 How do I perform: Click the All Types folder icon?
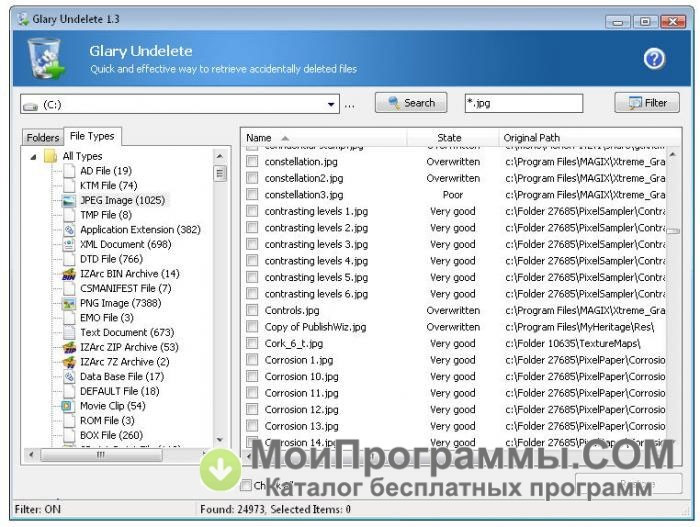[x=50, y=156]
